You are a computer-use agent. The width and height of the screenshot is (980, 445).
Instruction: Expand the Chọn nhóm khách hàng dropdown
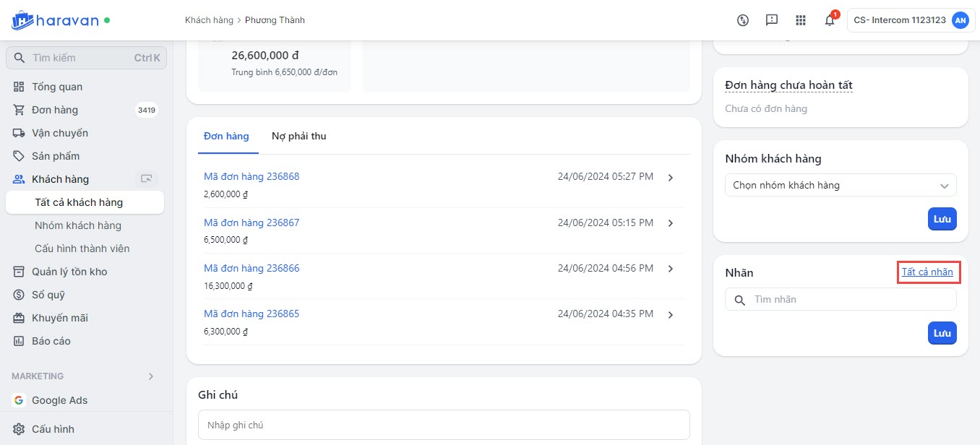coord(840,186)
